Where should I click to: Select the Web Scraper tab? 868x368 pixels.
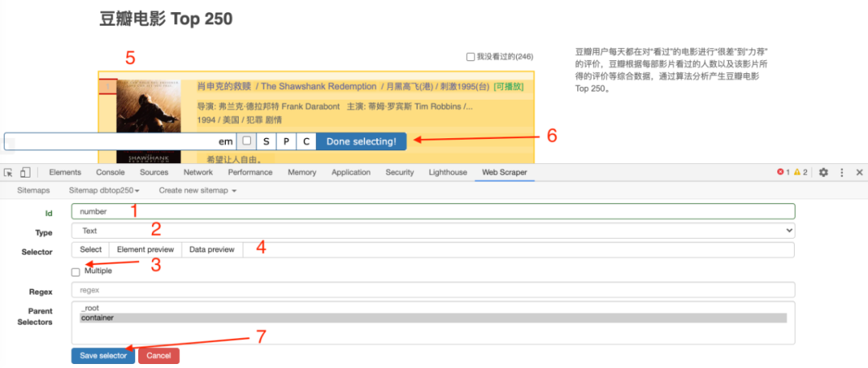point(504,172)
